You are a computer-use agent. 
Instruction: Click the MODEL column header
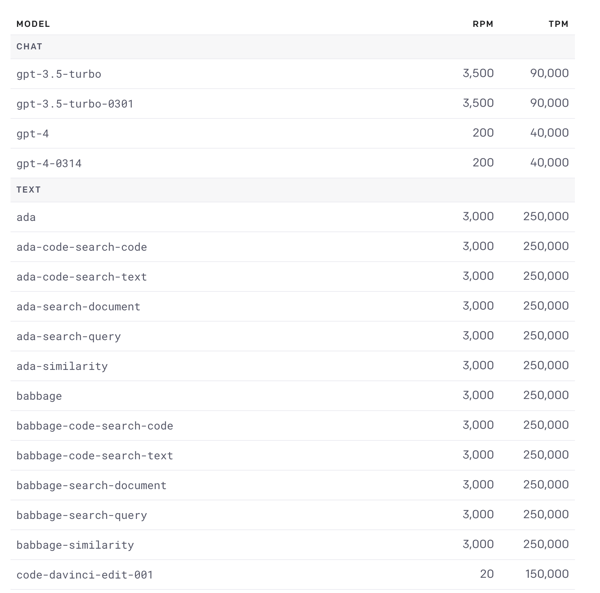pos(33,24)
